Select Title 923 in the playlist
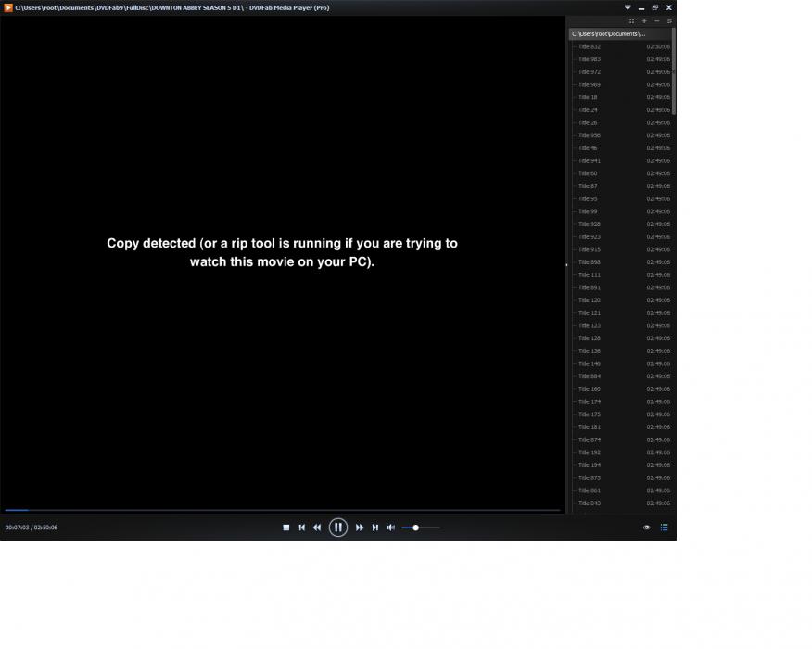812x649 pixels. click(x=621, y=236)
